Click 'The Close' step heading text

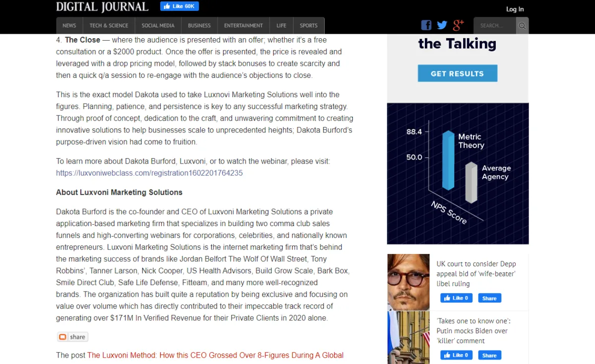click(x=82, y=40)
